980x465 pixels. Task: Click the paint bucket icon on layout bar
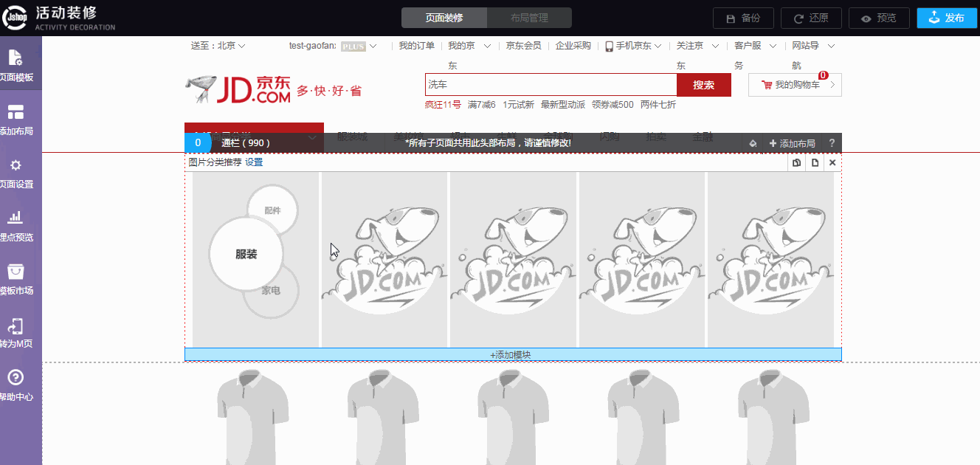point(753,143)
